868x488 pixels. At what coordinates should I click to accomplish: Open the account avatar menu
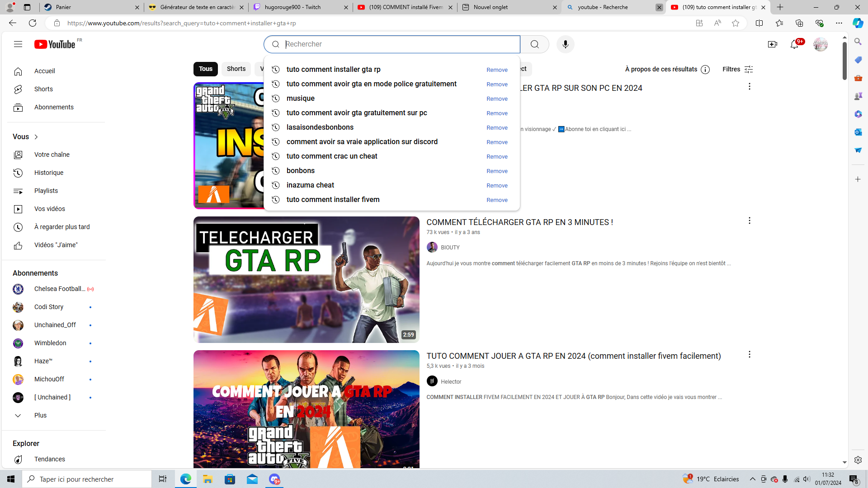pos(820,44)
